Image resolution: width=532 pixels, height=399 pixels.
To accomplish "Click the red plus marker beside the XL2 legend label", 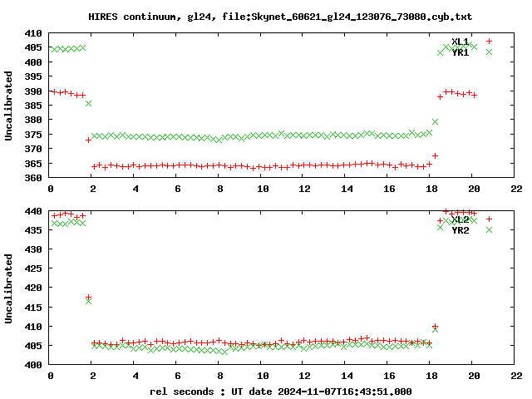I will pos(489,219).
